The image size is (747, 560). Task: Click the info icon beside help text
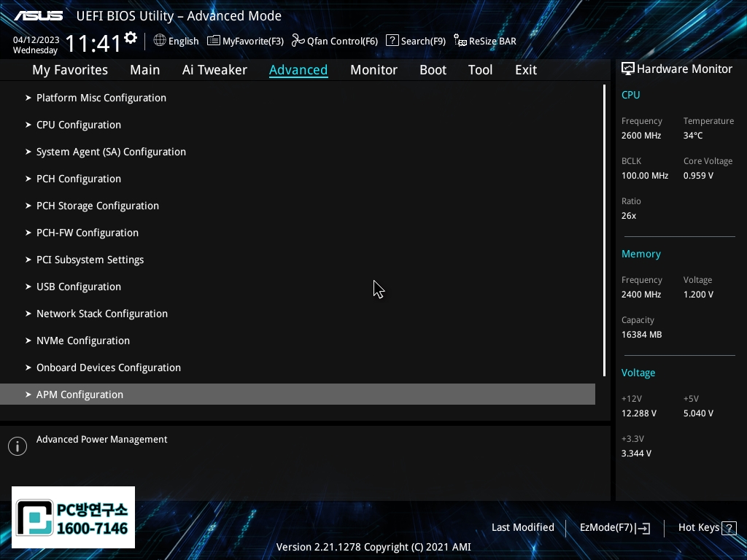tap(18, 446)
